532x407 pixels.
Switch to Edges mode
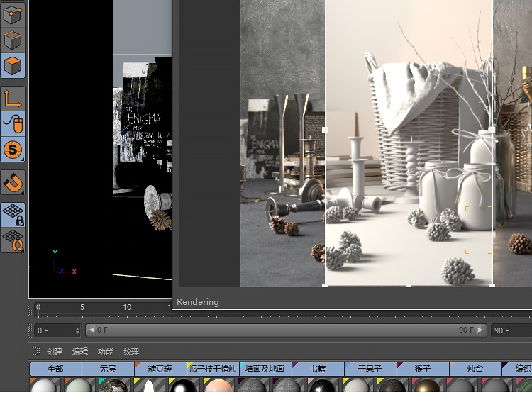pos(13,40)
